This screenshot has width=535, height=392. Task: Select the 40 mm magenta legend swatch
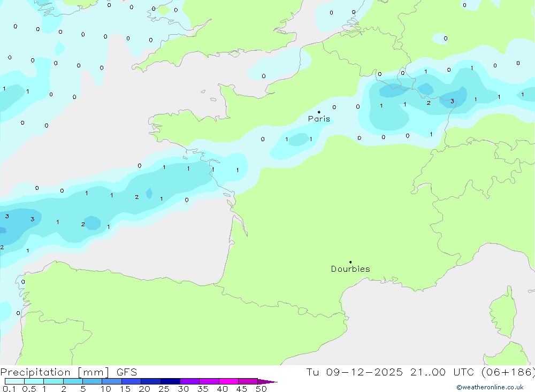pos(228,381)
